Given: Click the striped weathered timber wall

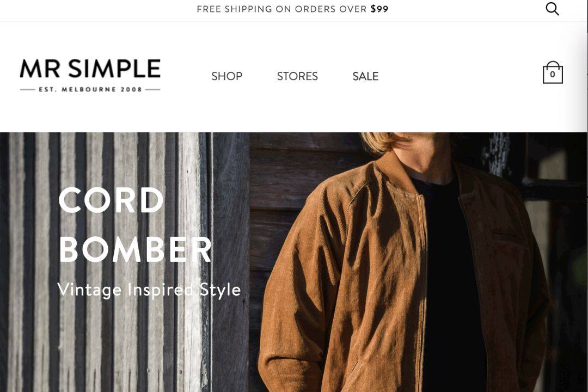Looking at the screenshot, I should click(x=105, y=262).
